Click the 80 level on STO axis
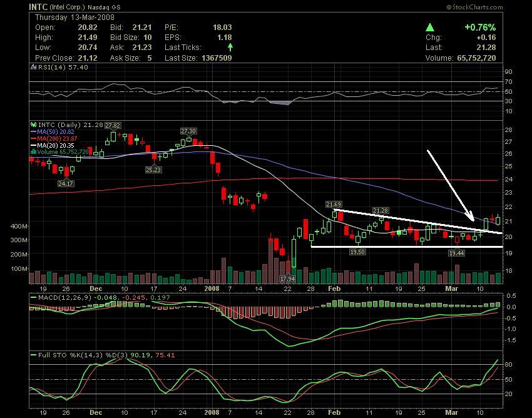Screen dimensions: 532x418 [509, 364]
